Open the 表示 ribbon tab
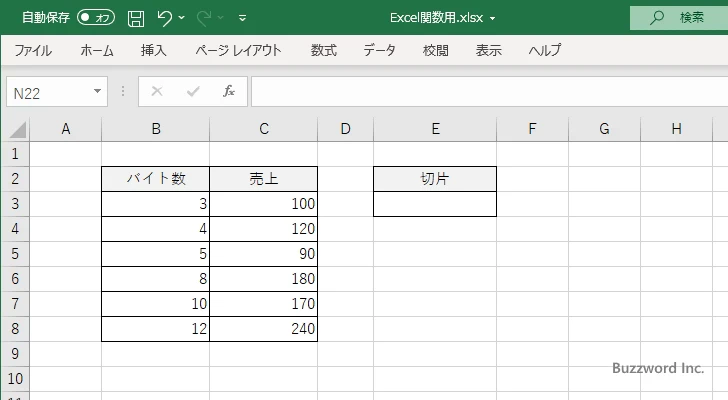This screenshot has height=400, width=728. point(488,50)
